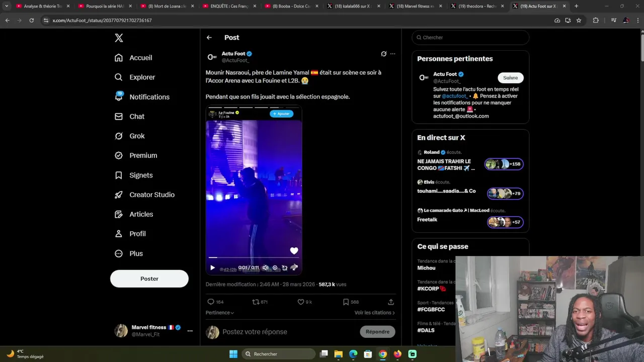Screen dimensions: 644x362
Task: Open post three-dot more menu
Action: 393,54
